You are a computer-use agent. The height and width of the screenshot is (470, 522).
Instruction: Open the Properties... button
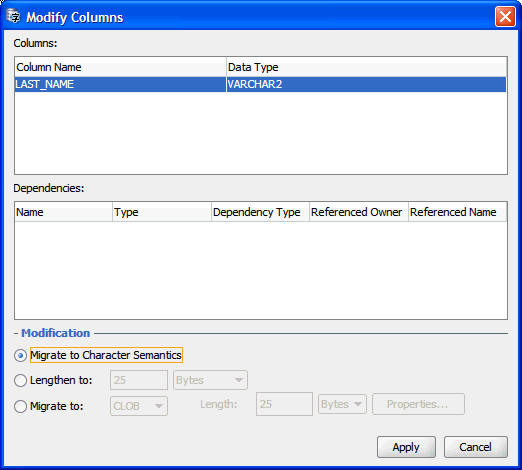click(418, 404)
